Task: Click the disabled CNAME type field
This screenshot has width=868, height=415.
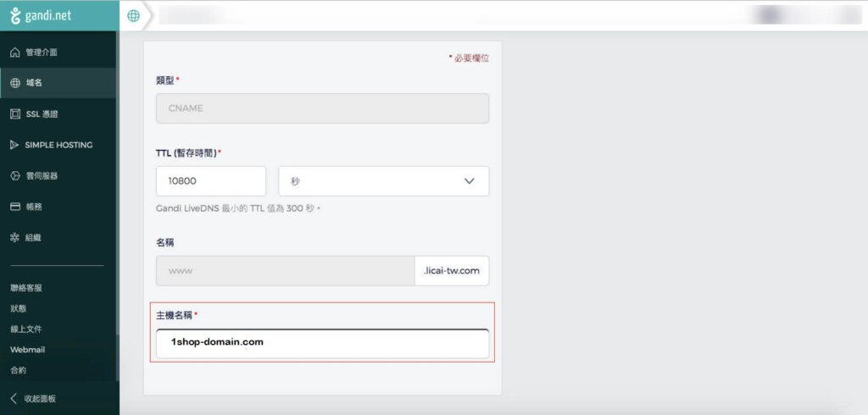Action: [323, 108]
